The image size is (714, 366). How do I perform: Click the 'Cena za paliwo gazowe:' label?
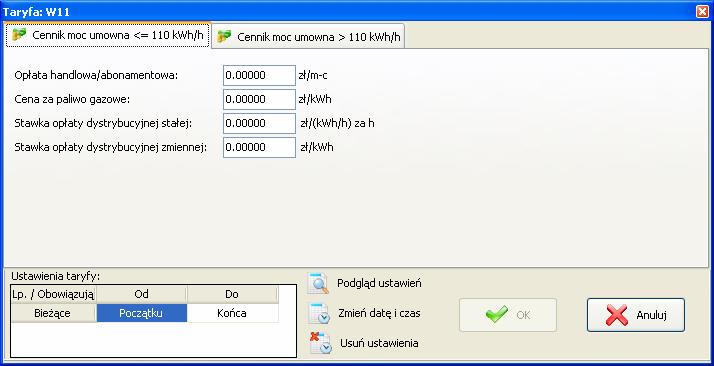point(72,99)
